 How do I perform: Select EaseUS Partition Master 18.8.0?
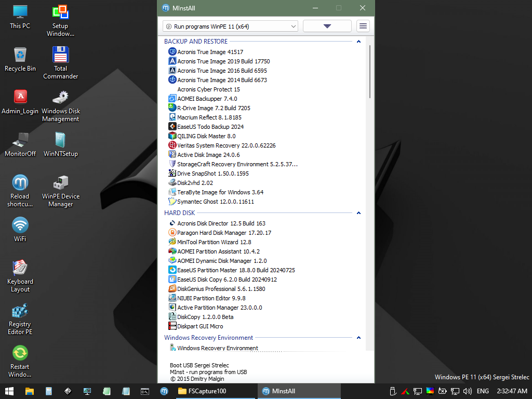232,270
